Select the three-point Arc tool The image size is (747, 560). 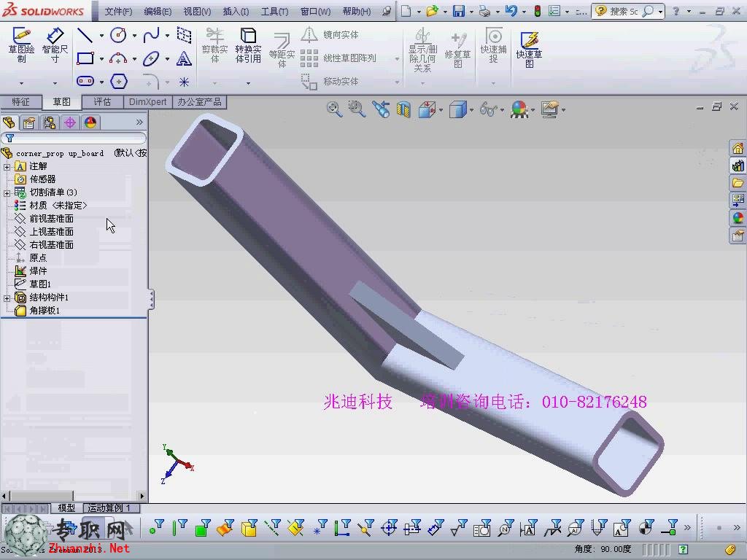[x=118, y=58]
